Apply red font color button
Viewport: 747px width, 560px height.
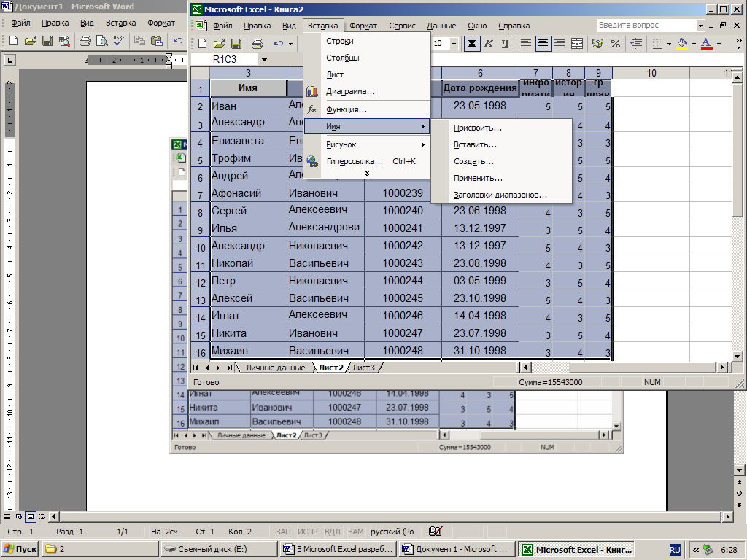point(707,44)
